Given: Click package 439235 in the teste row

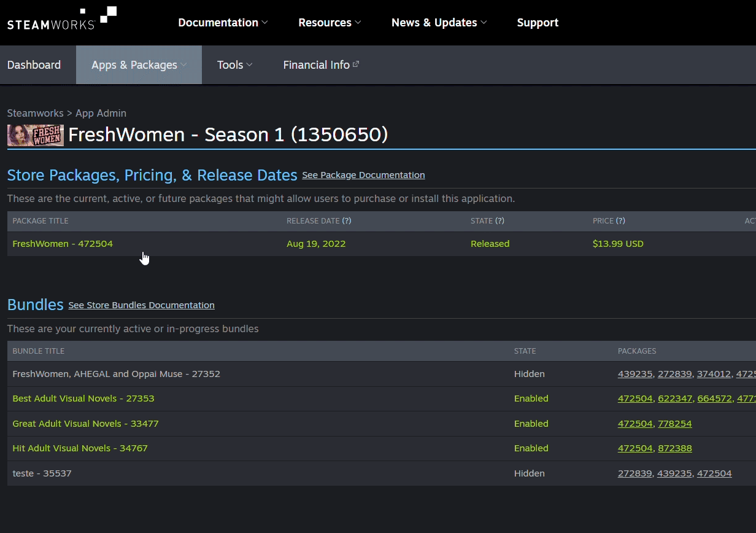Looking at the screenshot, I should tap(674, 473).
